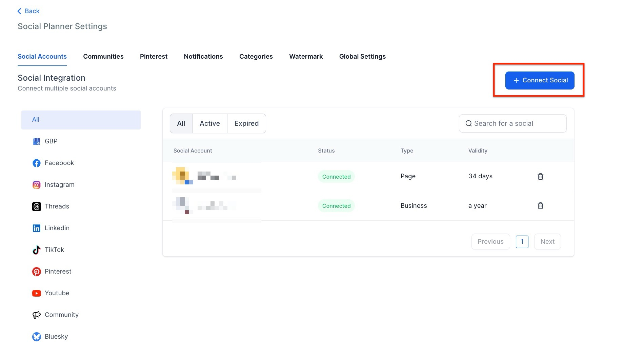Filter accounts by Active status
The image size is (644, 360).
[x=210, y=123]
